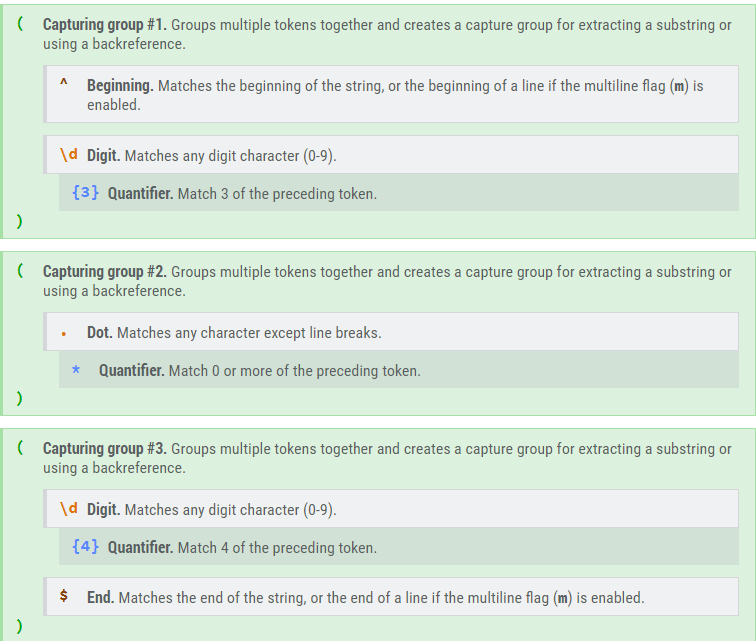This screenshot has width=756, height=641.
Task: Click the {3} quantifier token symbol
Action: [86, 193]
